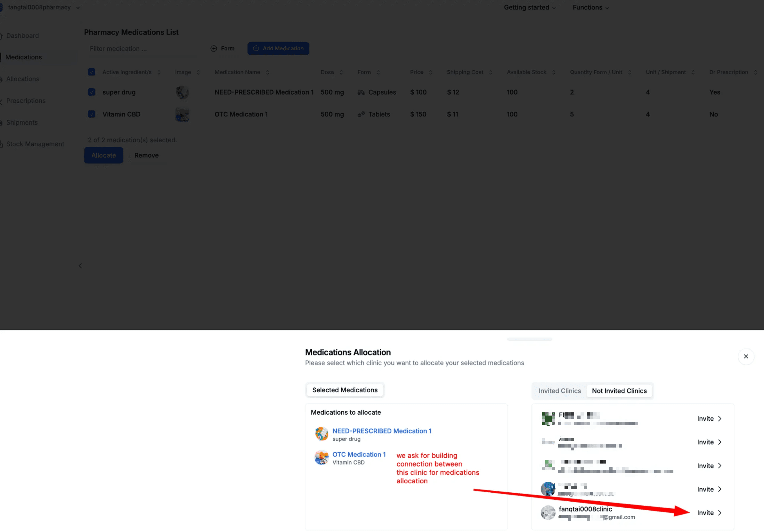Uncheck the super drug row checkbox
Screen dimensions: 764x532
pos(92,92)
